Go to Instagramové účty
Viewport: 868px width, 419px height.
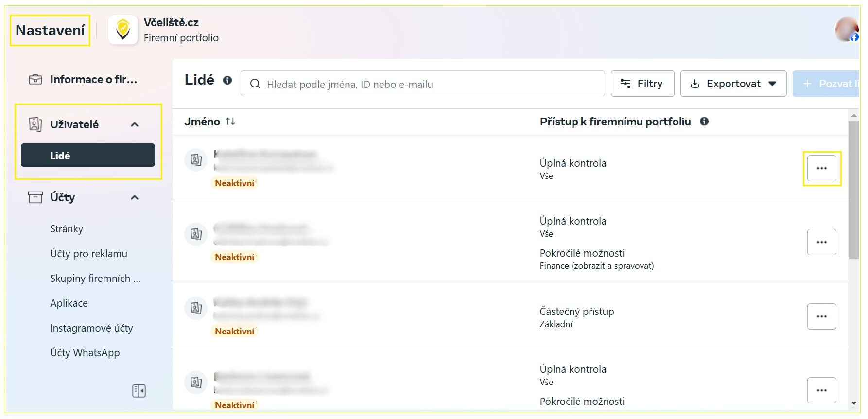pyautogui.click(x=91, y=328)
